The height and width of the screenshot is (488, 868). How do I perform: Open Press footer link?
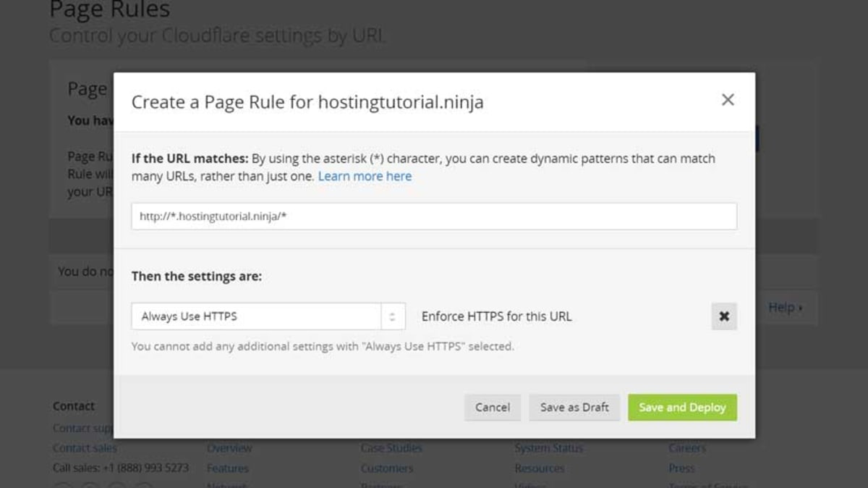coord(681,468)
